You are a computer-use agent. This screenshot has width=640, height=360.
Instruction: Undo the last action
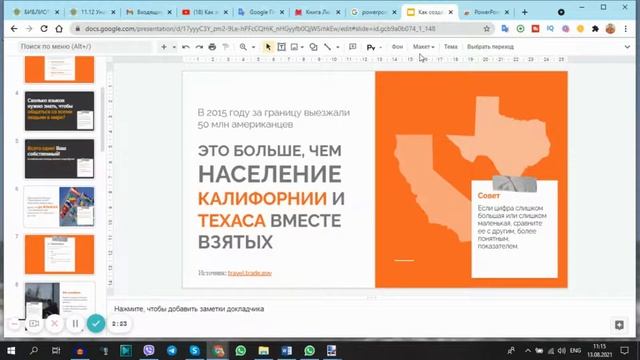click(186, 47)
